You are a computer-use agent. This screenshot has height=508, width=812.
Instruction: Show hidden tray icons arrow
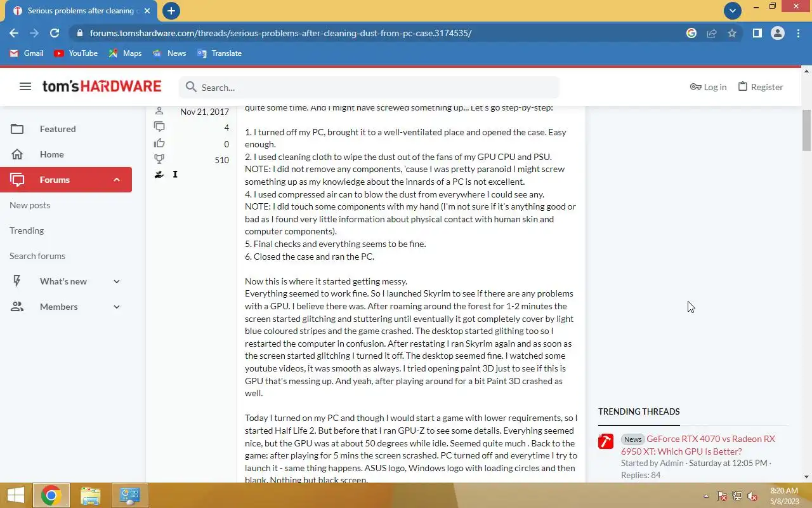tap(706, 497)
